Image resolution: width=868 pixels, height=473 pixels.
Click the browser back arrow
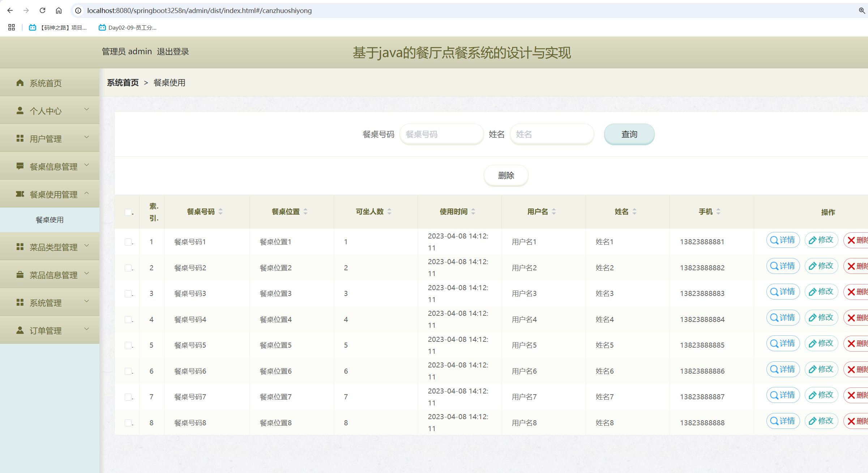click(x=10, y=10)
